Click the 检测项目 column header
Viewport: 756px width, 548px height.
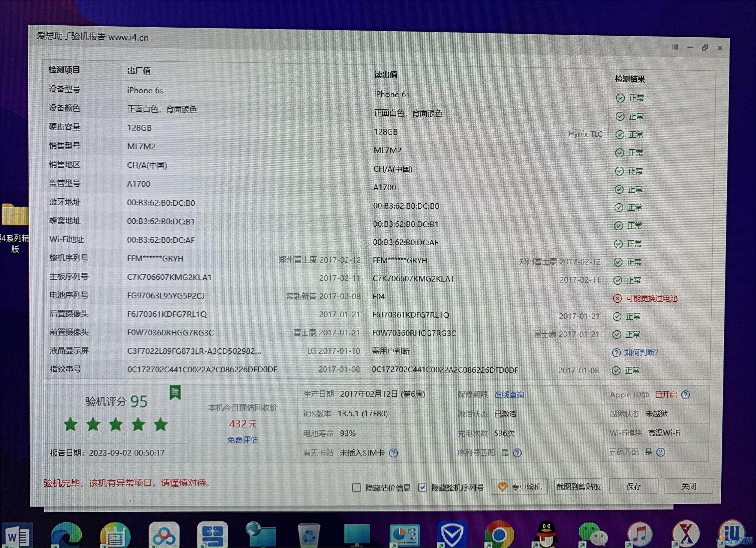(x=64, y=70)
